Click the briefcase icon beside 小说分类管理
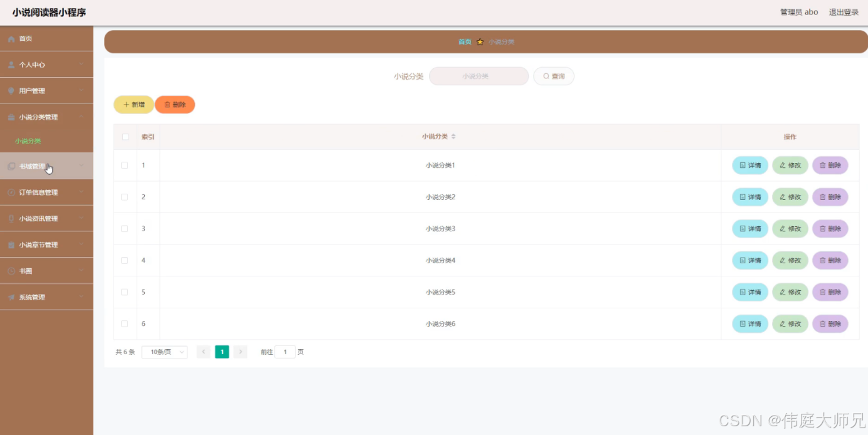868x435 pixels. [11, 117]
